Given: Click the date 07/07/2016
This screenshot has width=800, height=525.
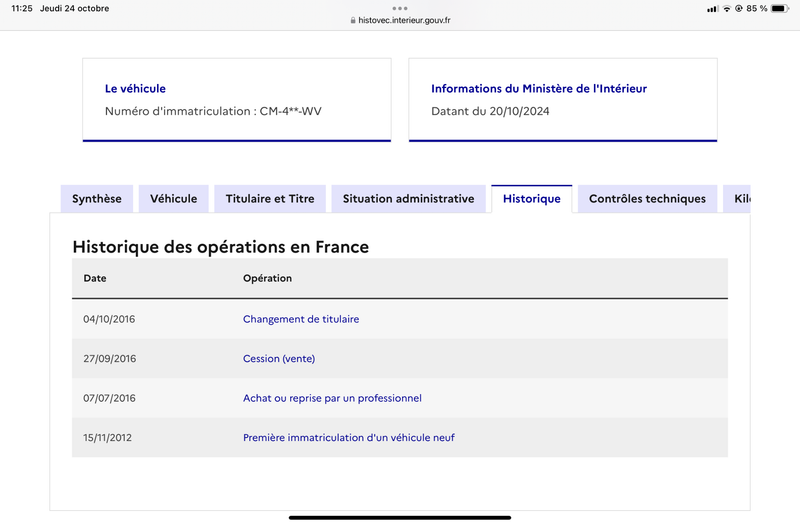Looking at the screenshot, I should [x=109, y=398].
